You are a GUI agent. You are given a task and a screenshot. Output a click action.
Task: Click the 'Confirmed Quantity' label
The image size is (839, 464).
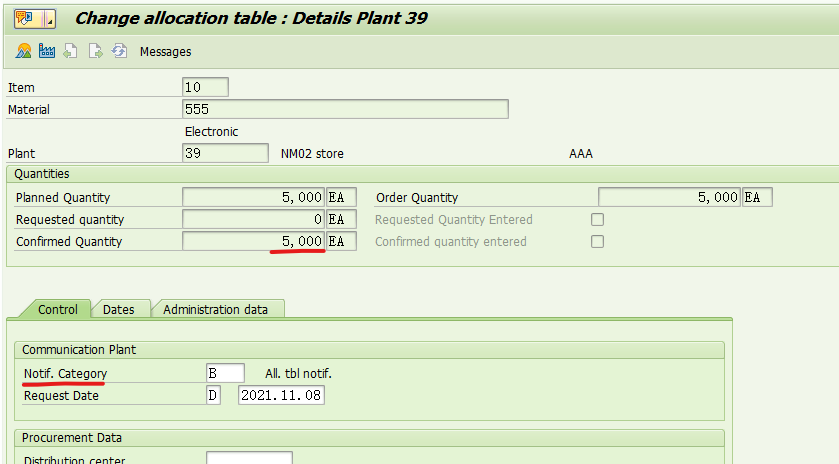pyautogui.click(x=69, y=241)
